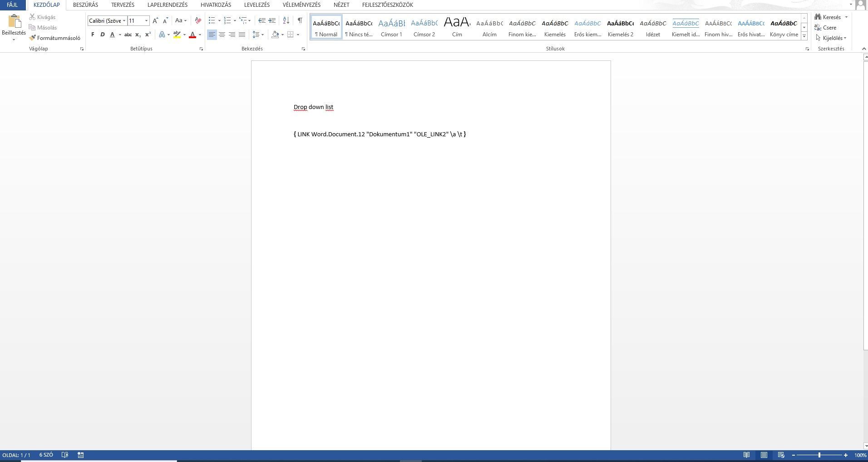Sort paragraphs with the sort icon

pyautogui.click(x=286, y=20)
